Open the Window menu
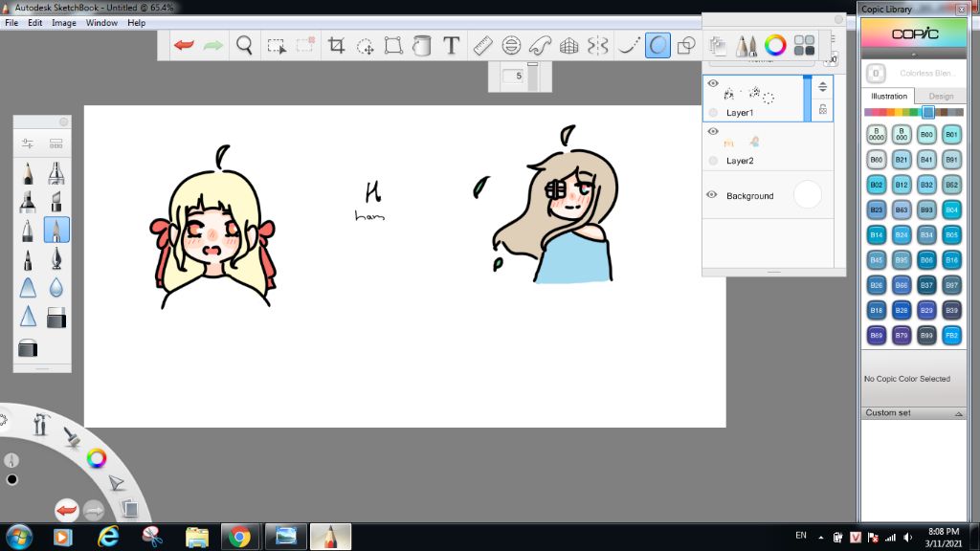 [x=101, y=23]
